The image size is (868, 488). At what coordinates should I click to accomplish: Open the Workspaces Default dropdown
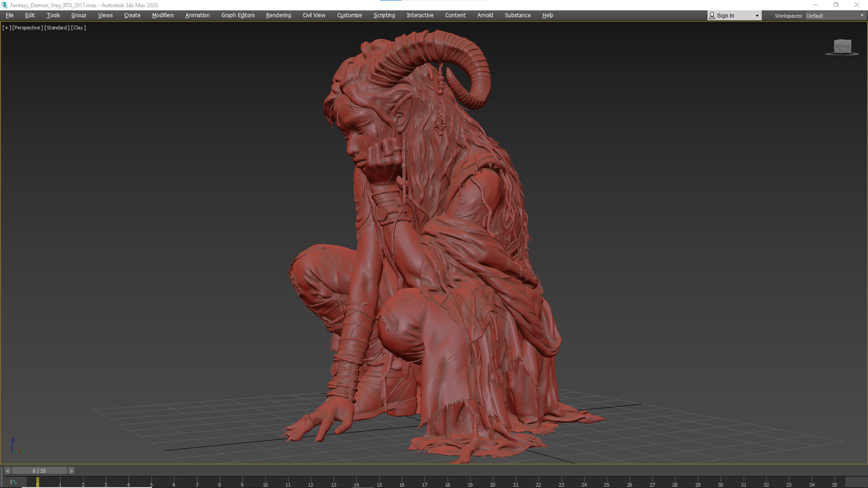835,16
